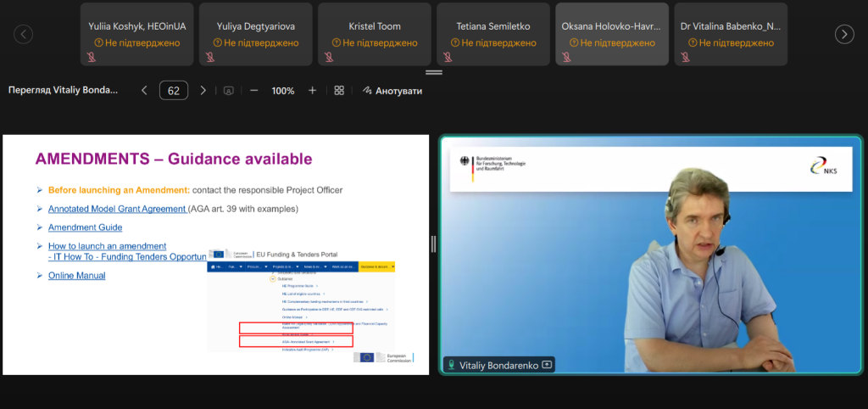This screenshot has height=409, width=868.
Task: Click Before launching an Amendment text
Action: pos(119,190)
